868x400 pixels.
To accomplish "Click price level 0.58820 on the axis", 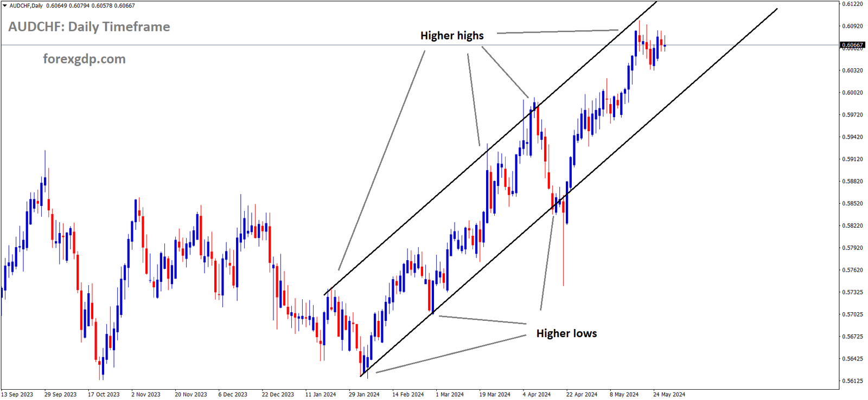I will 852,182.
